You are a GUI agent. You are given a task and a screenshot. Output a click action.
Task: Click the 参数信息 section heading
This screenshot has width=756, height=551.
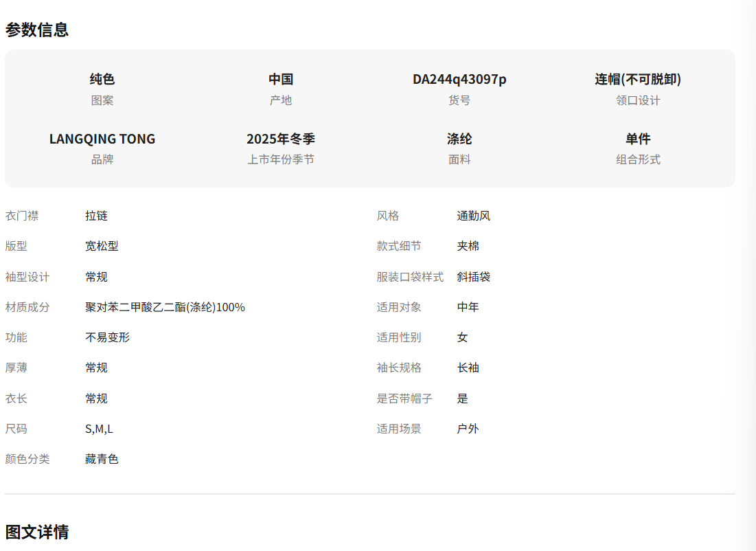(x=37, y=30)
